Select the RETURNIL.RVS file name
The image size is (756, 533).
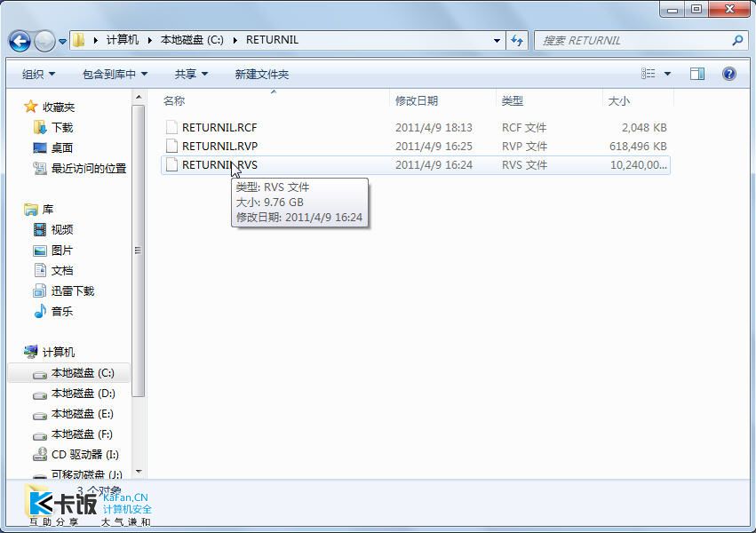[x=219, y=165]
